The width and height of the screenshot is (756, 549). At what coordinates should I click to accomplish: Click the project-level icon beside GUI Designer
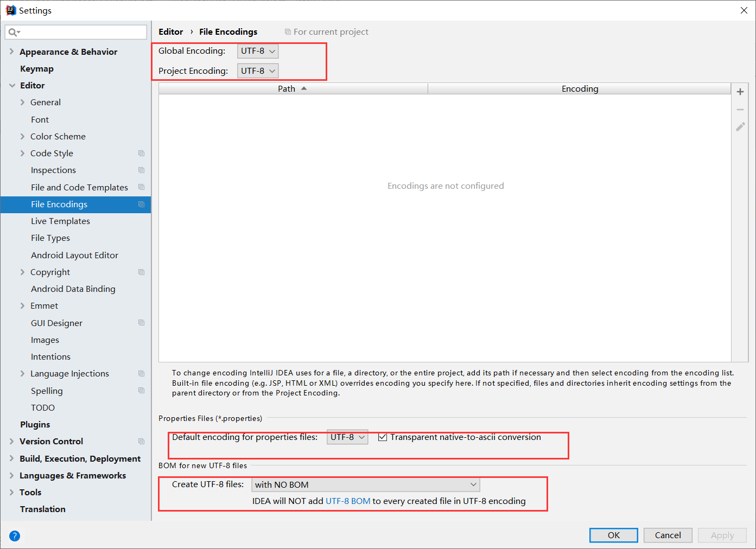coord(142,323)
